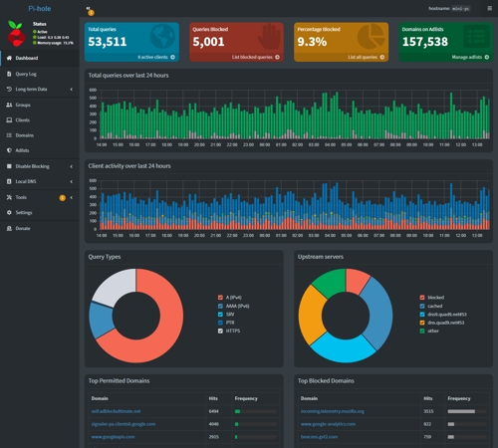
Task: Toggle the 'cached' upstream legend checkbox
Action: 422,306
